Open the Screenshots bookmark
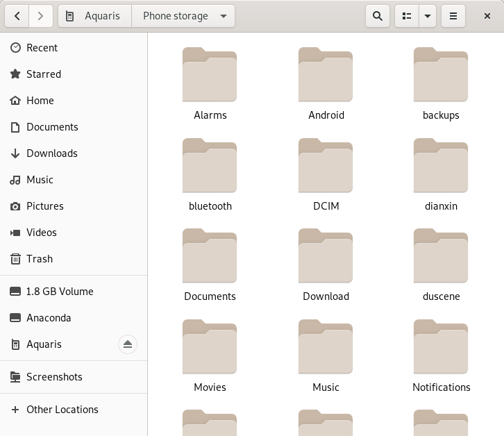504x436 pixels. [54, 377]
